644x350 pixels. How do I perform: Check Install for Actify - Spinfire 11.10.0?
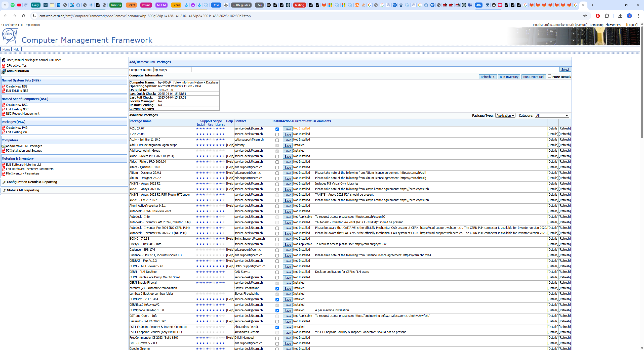click(x=277, y=140)
